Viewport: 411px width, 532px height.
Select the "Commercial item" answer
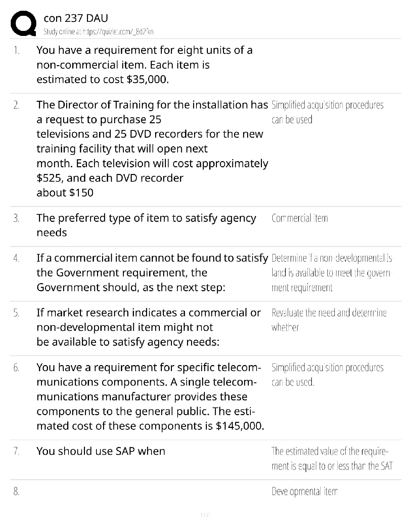300,218
